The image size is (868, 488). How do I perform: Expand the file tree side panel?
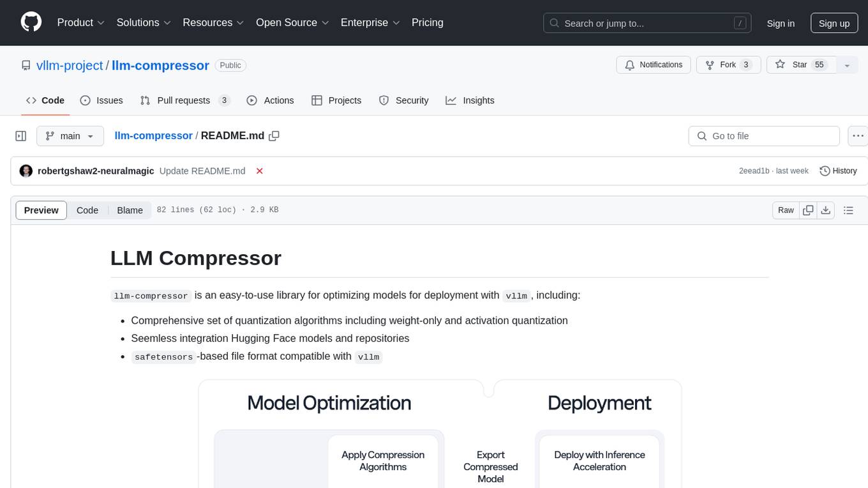point(20,136)
